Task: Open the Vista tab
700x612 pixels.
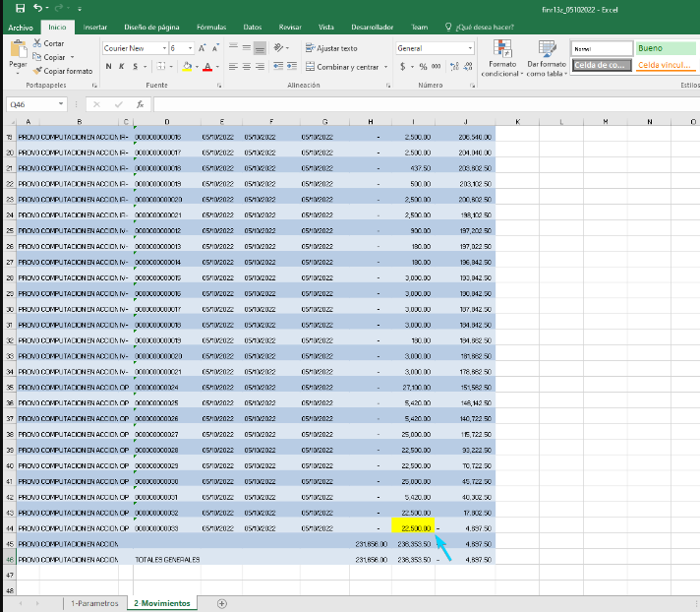Action: point(326,28)
